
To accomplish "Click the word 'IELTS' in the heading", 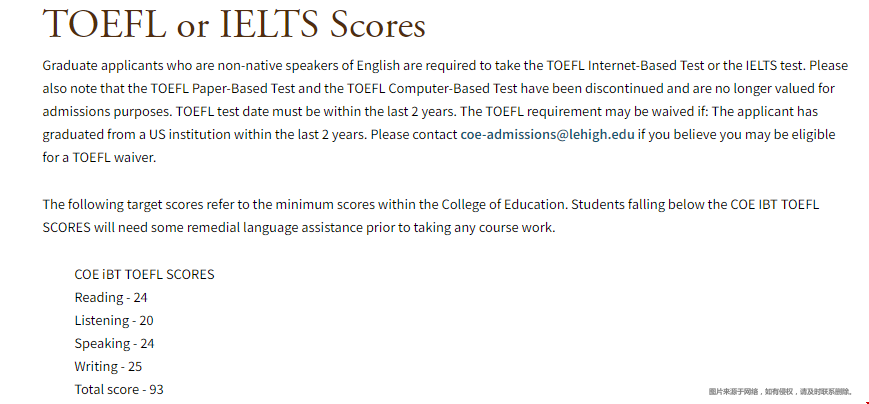I will tap(269, 25).
